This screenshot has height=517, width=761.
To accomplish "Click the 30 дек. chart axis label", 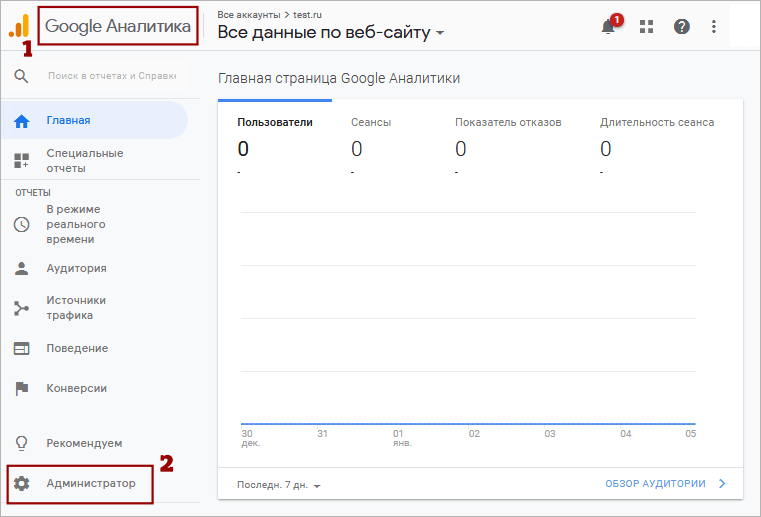I will pyautogui.click(x=250, y=438).
